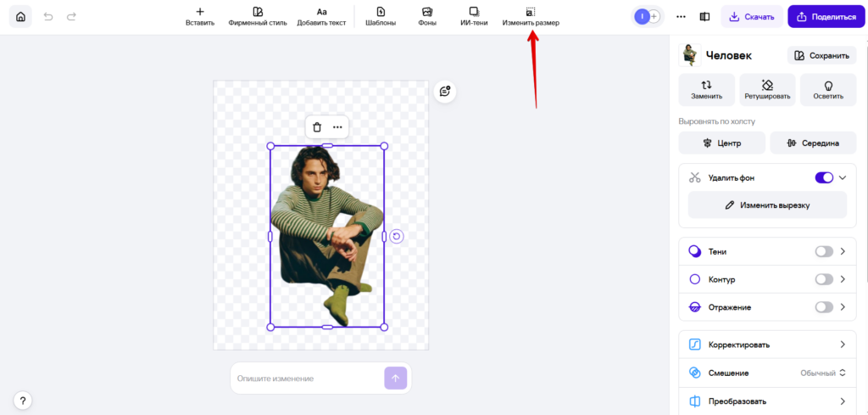868x415 pixels.
Task: Click the Преобразовать flip icon
Action: [x=695, y=401]
